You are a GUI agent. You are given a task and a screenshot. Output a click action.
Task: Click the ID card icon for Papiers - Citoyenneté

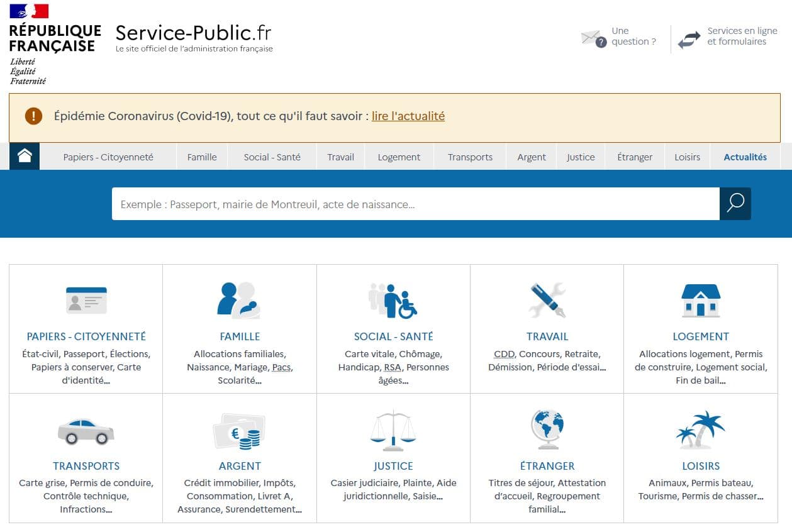coord(86,301)
